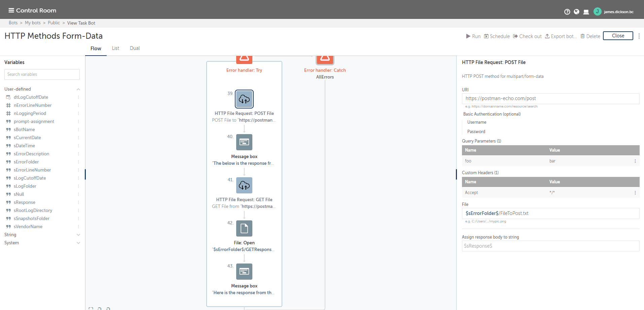Select the step 40 Message box icon
The height and width of the screenshot is (310, 644).
(x=244, y=142)
